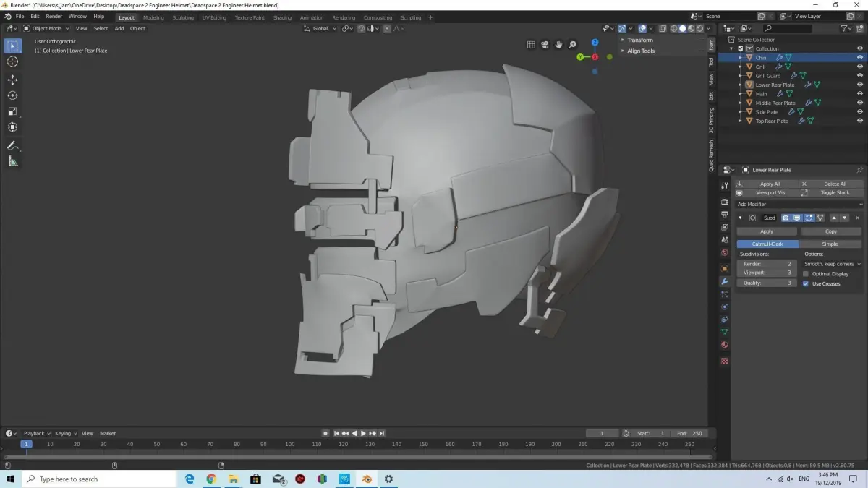Open the Object Mode dropdown

pos(47,28)
